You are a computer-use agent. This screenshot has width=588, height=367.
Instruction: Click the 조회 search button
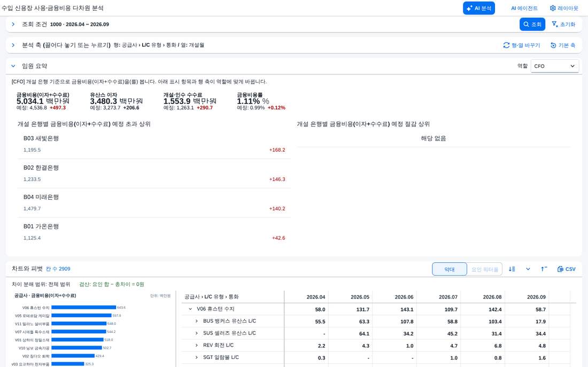coord(532,25)
